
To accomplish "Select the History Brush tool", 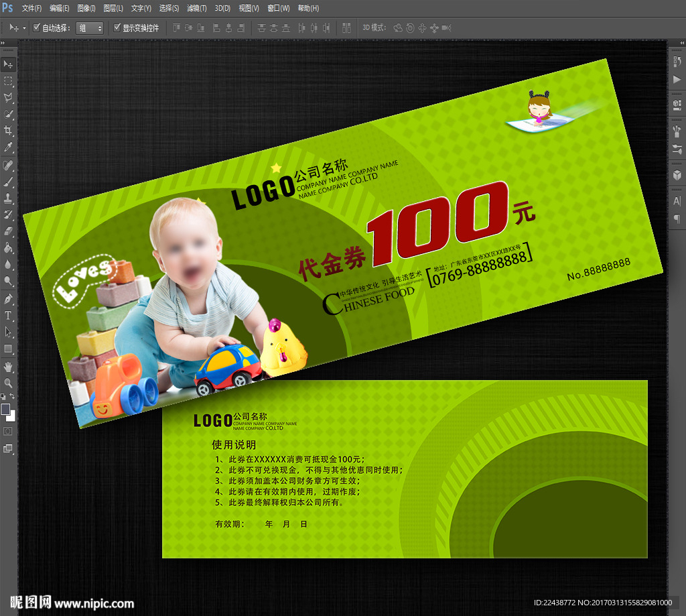I will coord(8,214).
